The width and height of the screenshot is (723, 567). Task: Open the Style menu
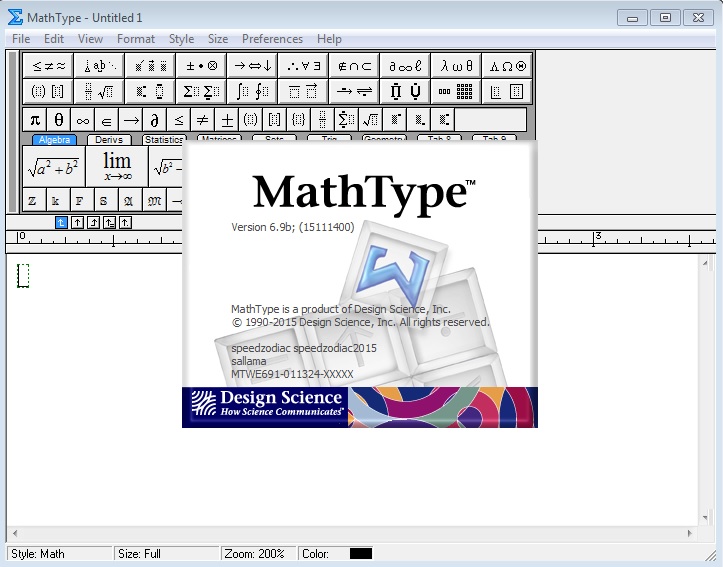tap(182, 39)
